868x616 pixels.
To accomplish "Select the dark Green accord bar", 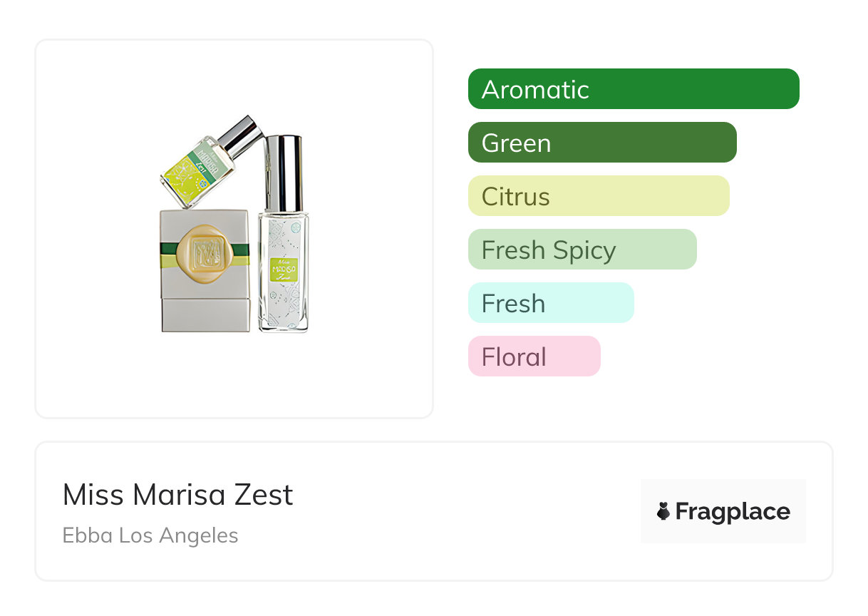I will (x=602, y=143).
